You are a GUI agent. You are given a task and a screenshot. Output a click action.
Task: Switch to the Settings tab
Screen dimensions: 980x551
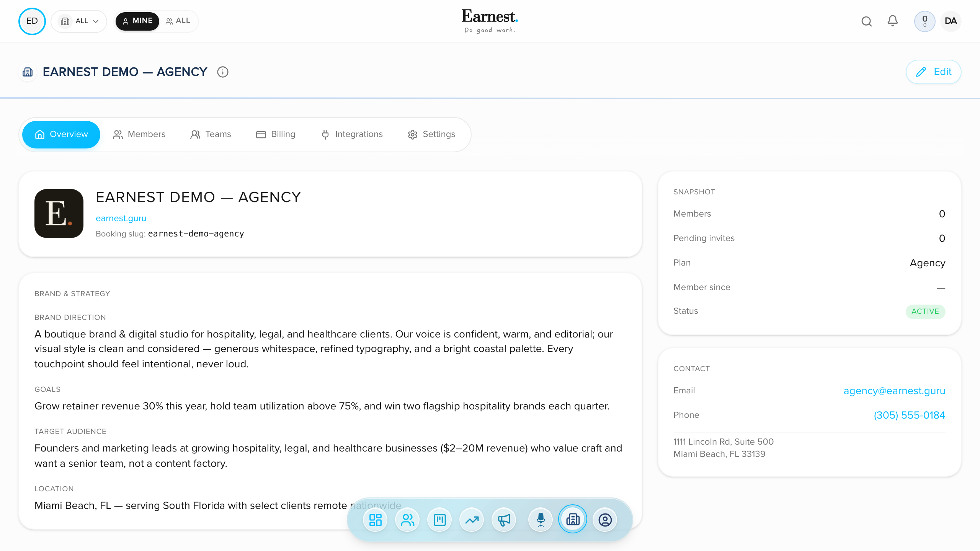[431, 134]
